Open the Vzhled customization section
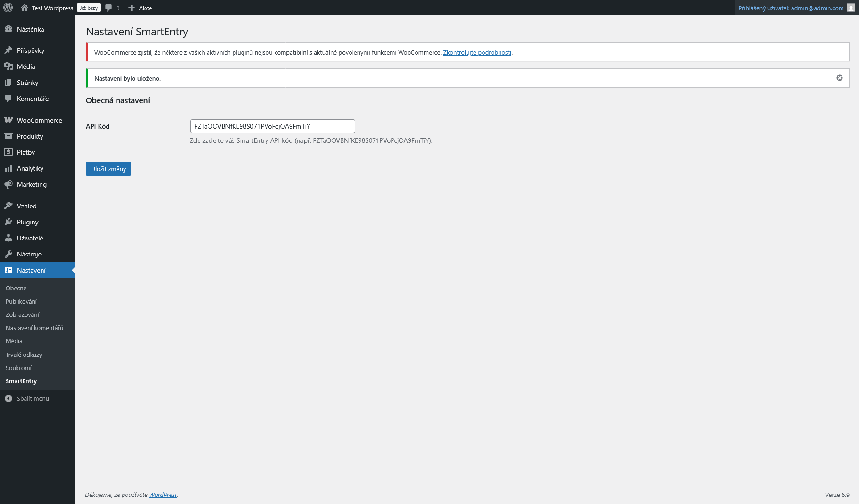Viewport: 859px width, 504px height. click(x=26, y=206)
